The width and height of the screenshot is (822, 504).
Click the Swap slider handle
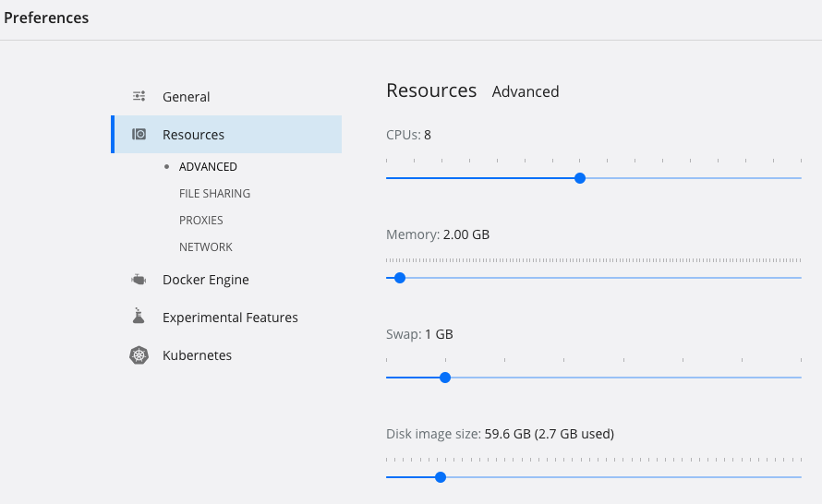point(445,378)
